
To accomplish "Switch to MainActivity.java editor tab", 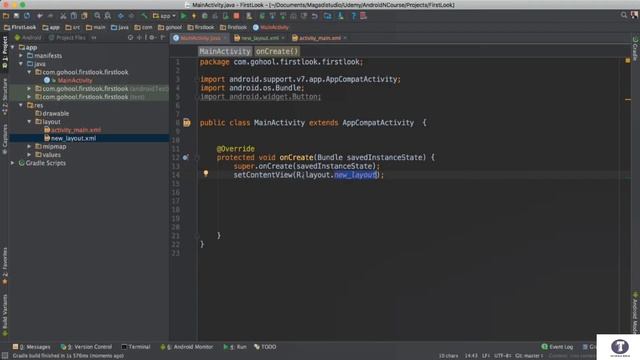I will (x=200, y=38).
